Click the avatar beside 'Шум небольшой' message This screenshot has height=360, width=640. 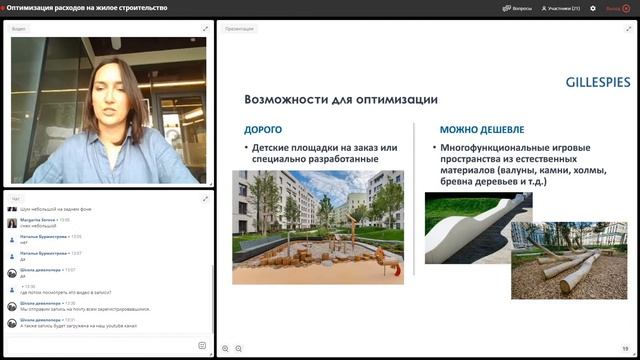pyautogui.click(x=12, y=209)
